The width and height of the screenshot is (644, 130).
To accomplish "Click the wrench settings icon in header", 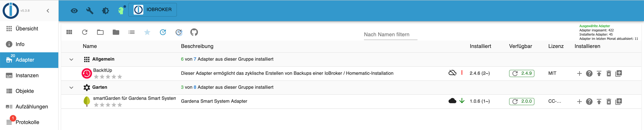I will pyautogui.click(x=90, y=11).
